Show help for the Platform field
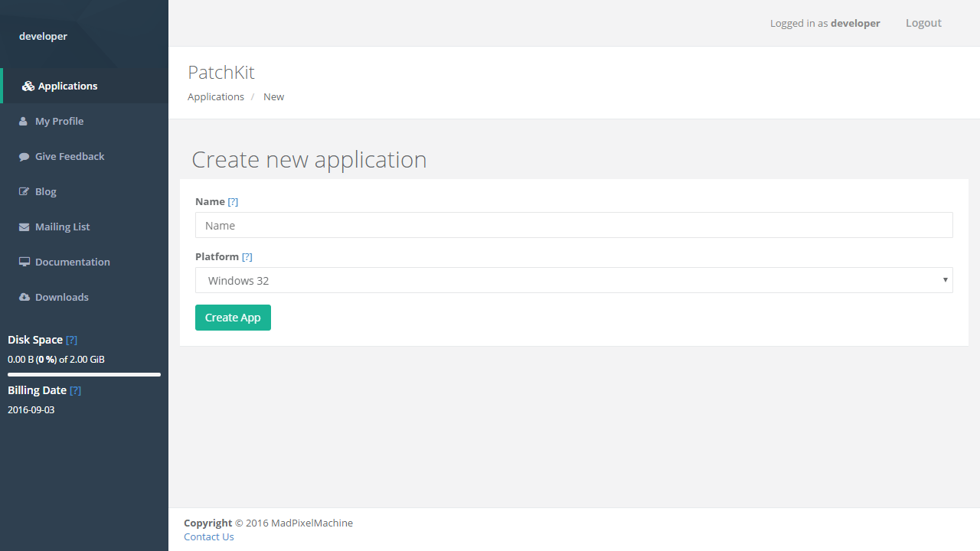The image size is (980, 551). [x=247, y=256]
